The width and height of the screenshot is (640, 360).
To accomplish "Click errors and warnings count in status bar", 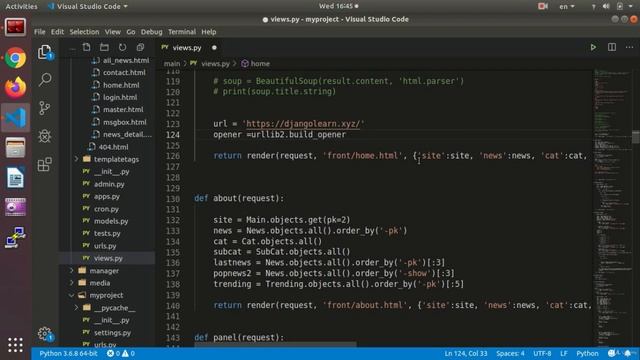I will point(121,353).
